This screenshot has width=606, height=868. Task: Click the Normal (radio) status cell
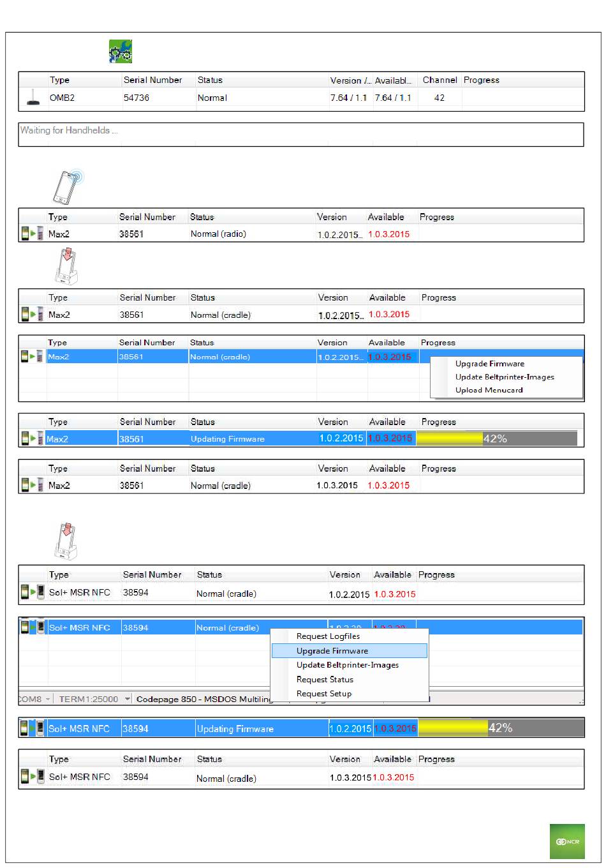tap(218, 234)
